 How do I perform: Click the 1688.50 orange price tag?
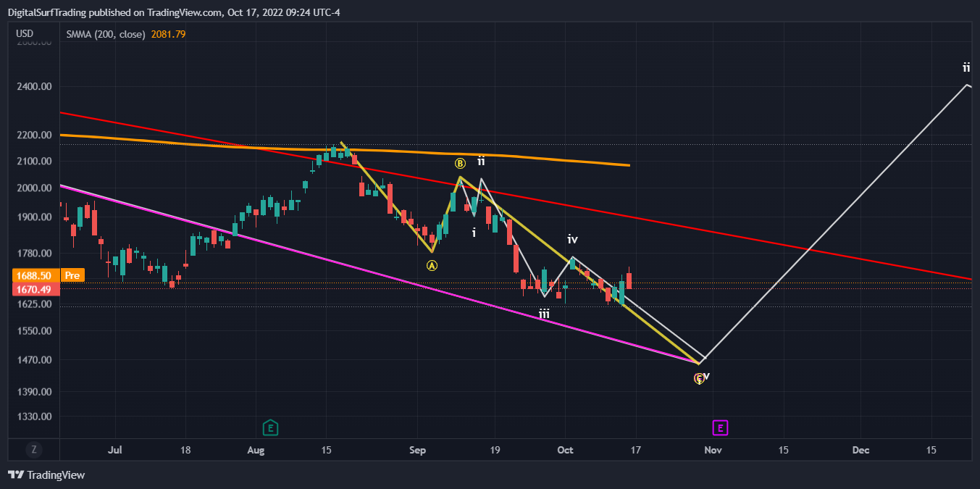[35, 275]
